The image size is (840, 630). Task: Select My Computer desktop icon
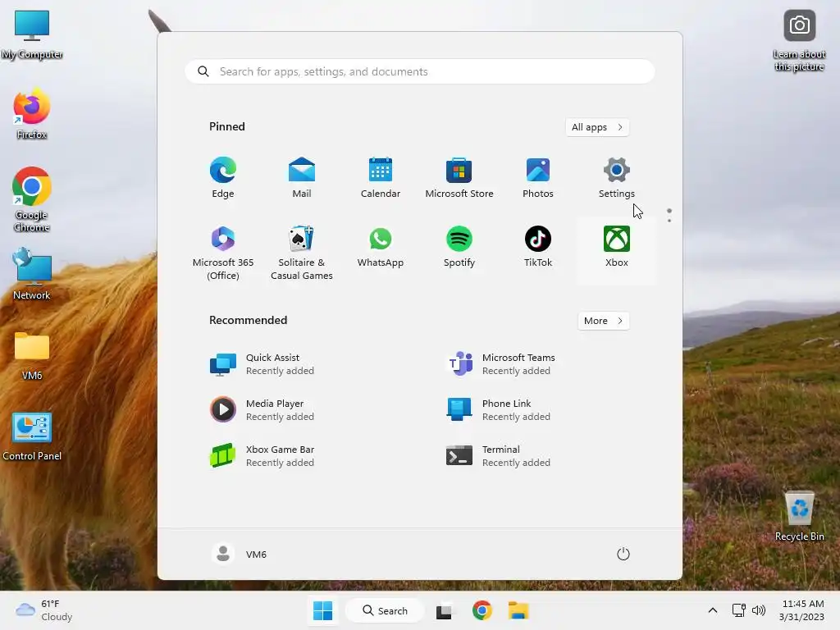(32, 34)
